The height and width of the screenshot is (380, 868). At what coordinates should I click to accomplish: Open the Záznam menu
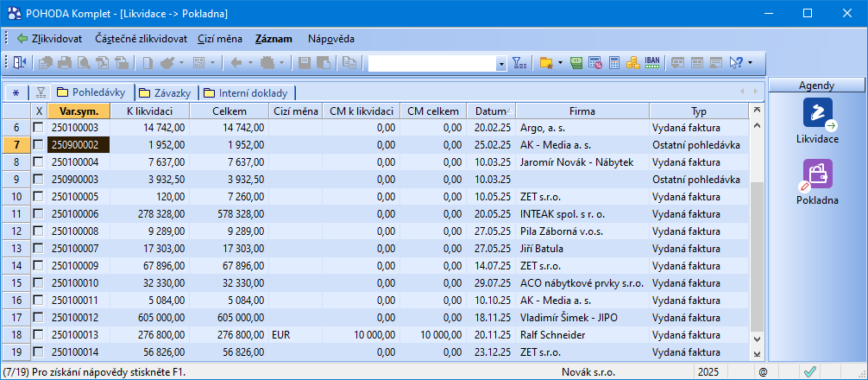tap(274, 39)
